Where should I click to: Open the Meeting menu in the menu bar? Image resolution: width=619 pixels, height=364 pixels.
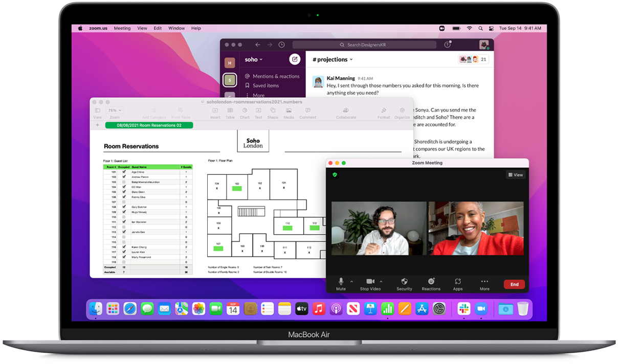[122, 28]
